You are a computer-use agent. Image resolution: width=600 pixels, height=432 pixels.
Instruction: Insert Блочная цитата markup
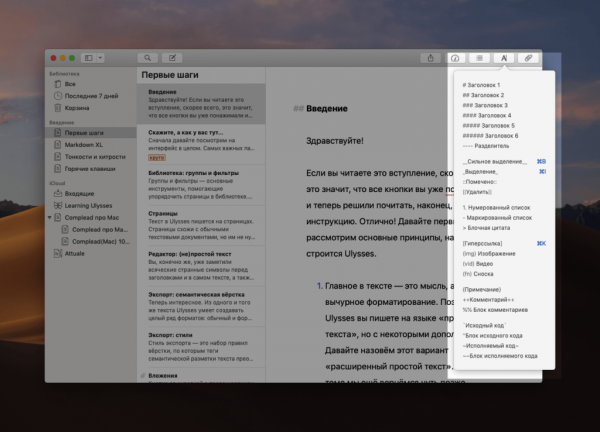click(x=486, y=228)
